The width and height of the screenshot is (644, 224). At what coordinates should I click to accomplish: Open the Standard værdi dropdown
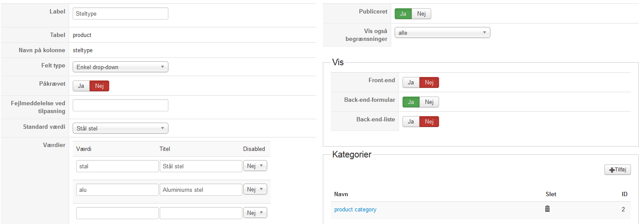pyautogui.click(x=120, y=128)
